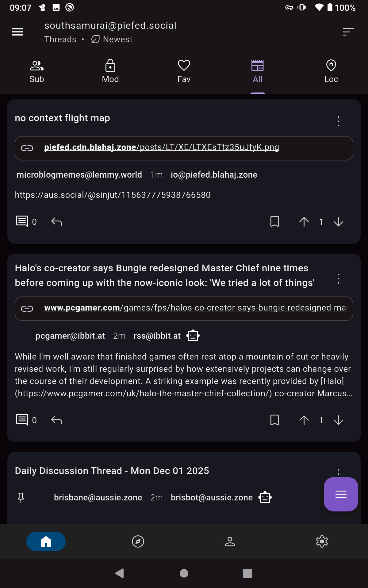
Task: Open the Explore compass tab
Action: pos(138,541)
